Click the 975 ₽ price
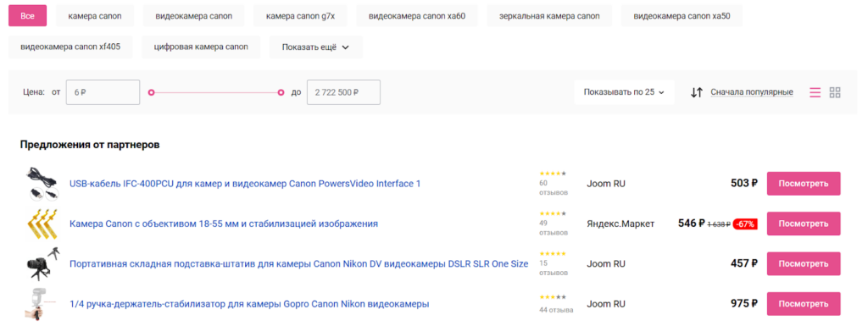 click(x=744, y=304)
